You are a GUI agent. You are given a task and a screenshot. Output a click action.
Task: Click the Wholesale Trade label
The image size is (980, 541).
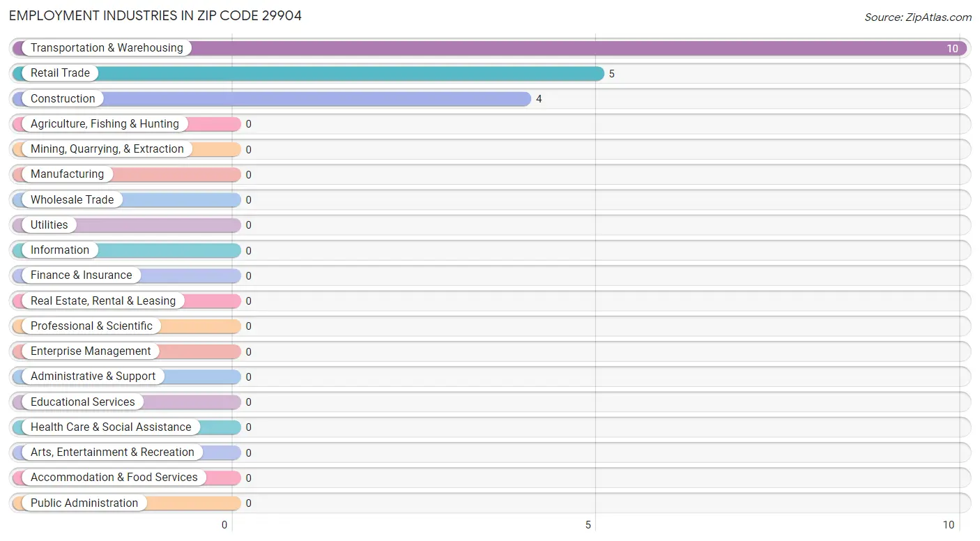tap(72, 199)
